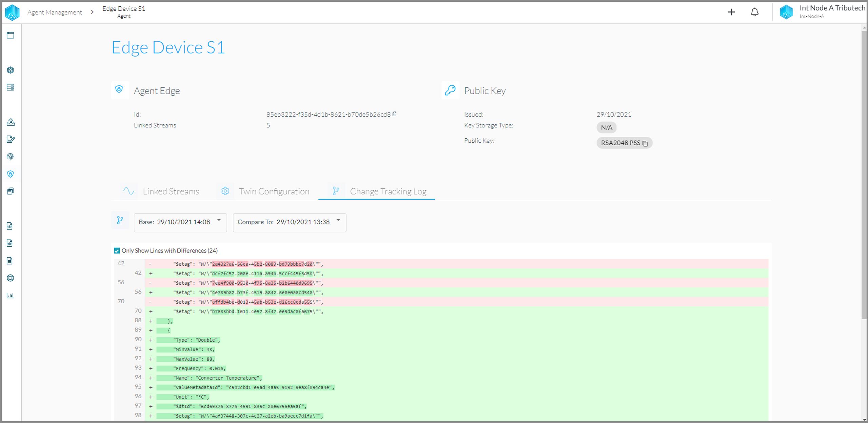Viewport: 868px width, 423px height.
Task: Click the "Type": "Double" diff line
Action: pos(441,340)
